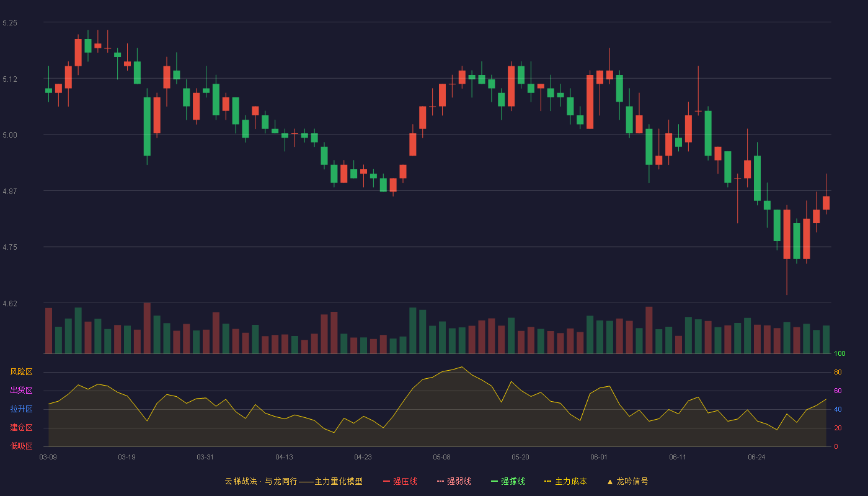
Task: Click the 建仓区 zone label
Action: [21, 428]
